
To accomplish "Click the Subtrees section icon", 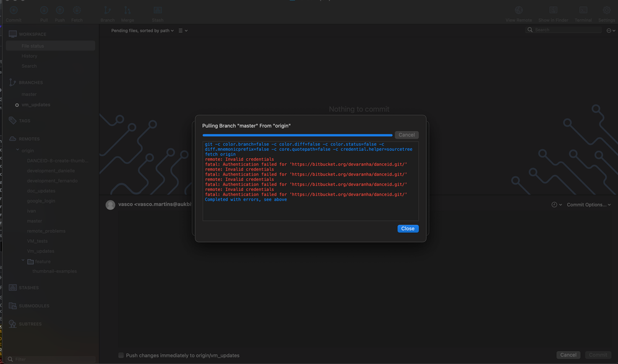I will click(12, 324).
